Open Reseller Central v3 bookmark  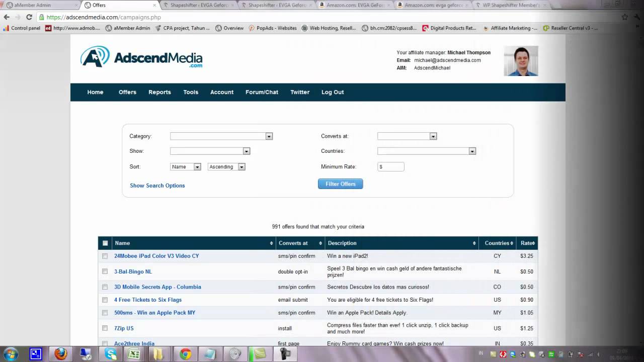coord(571,28)
